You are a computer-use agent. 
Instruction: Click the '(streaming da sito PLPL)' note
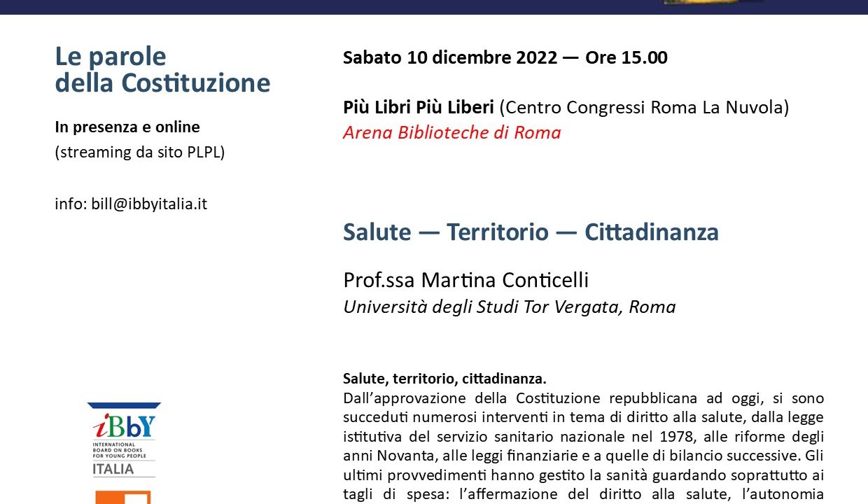(140, 153)
